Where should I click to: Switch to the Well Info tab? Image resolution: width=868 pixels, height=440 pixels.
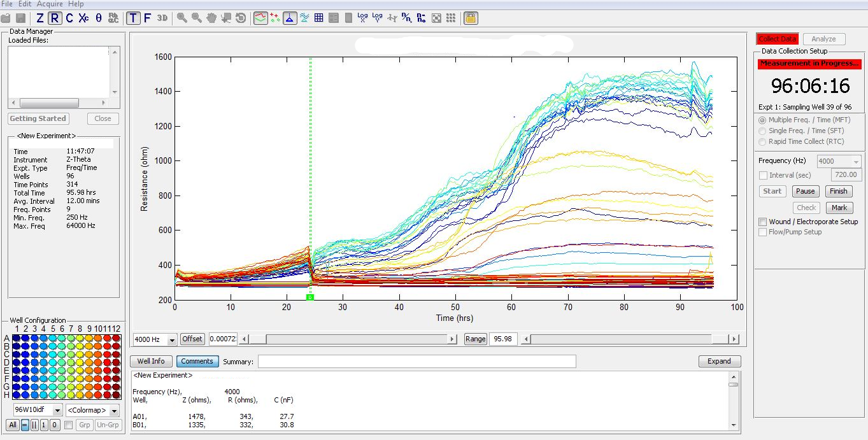tap(151, 361)
